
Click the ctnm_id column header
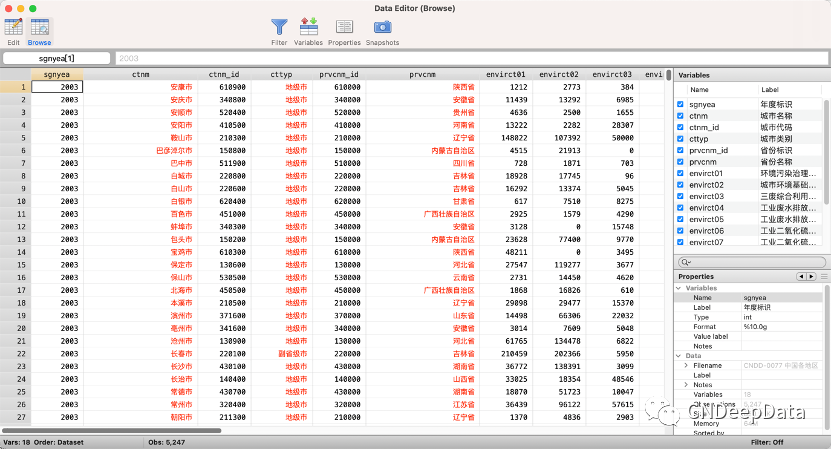pos(224,74)
